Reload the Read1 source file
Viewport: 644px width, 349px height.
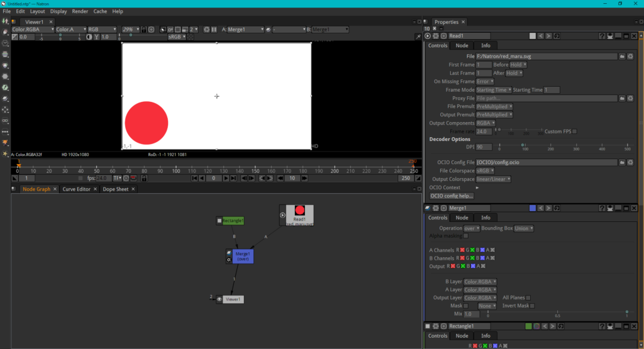click(x=630, y=57)
